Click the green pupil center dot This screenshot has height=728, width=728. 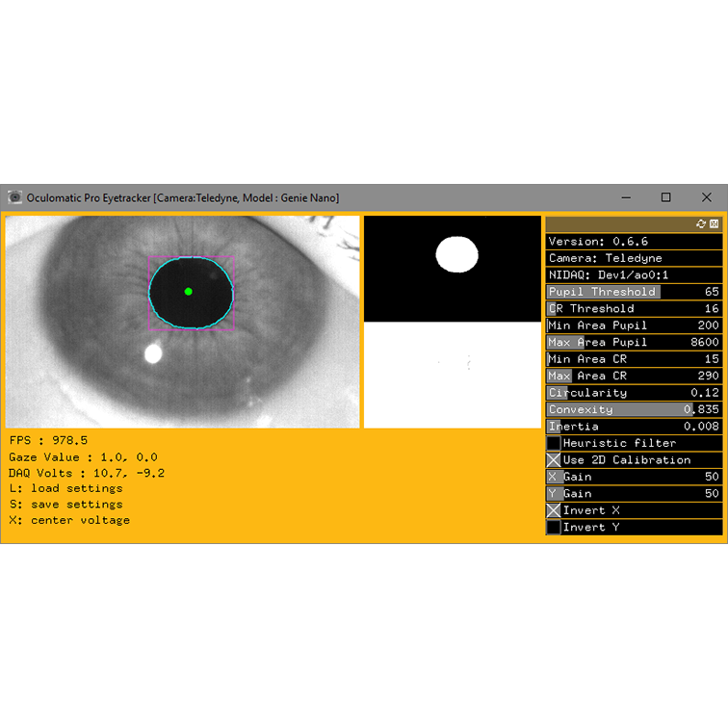click(189, 292)
